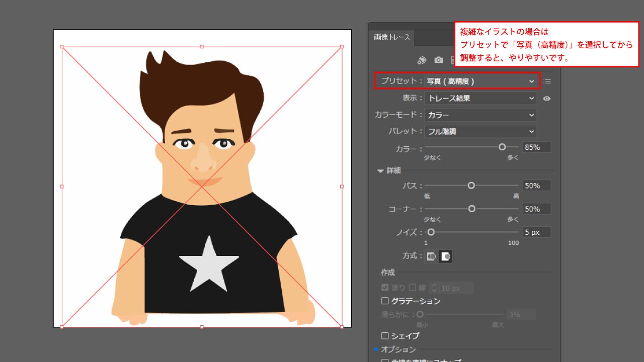644x362 pixels.
Task: Open the カラーモード dropdown showing カラー
Action: pyautogui.click(x=480, y=115)
